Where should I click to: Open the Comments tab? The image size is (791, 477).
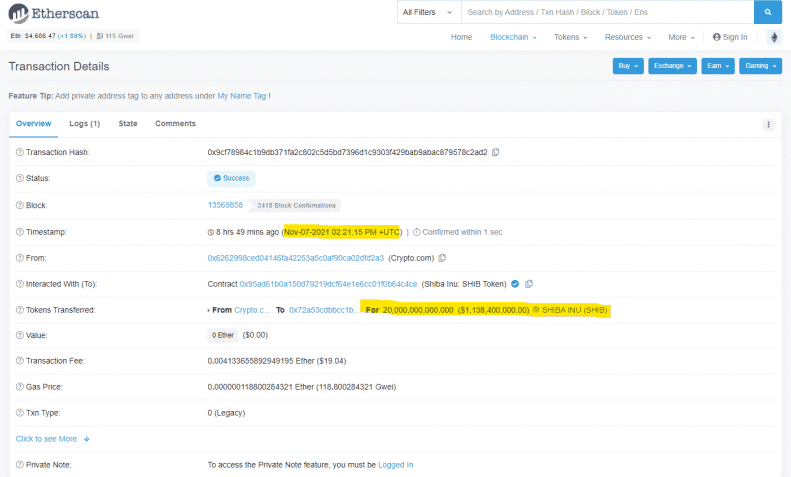coord(175,123)
